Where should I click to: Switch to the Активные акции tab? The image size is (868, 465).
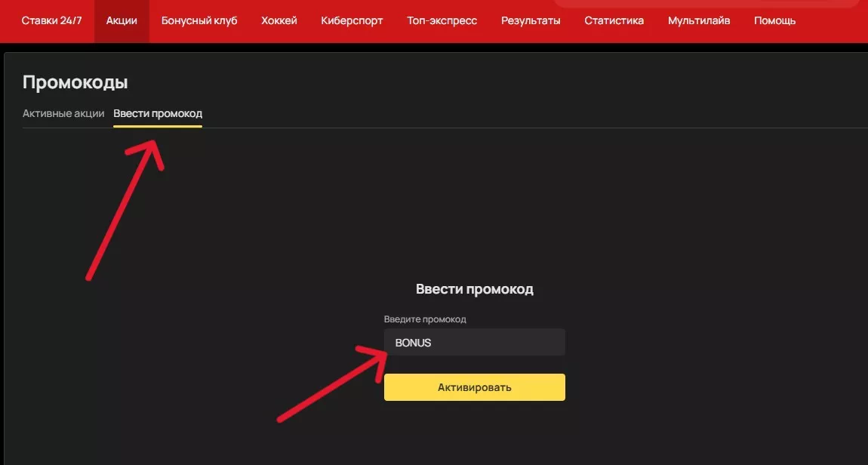[x=63, y=112]
